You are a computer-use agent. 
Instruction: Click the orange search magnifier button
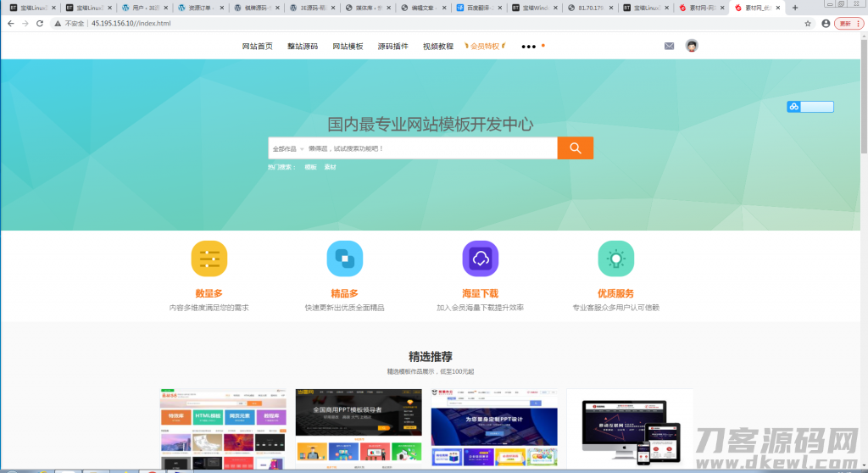(575, 148)
